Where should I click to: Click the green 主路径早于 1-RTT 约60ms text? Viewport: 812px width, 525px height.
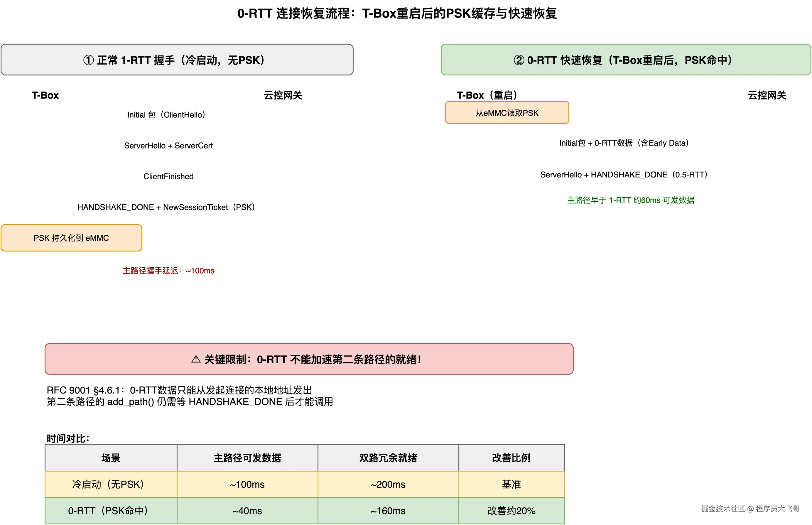point(630,200)
